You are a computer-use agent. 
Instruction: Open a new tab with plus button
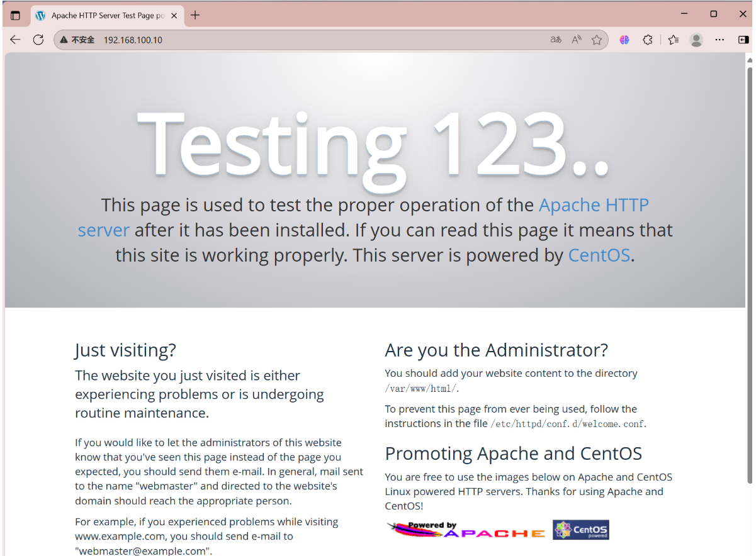click(195, 15)
